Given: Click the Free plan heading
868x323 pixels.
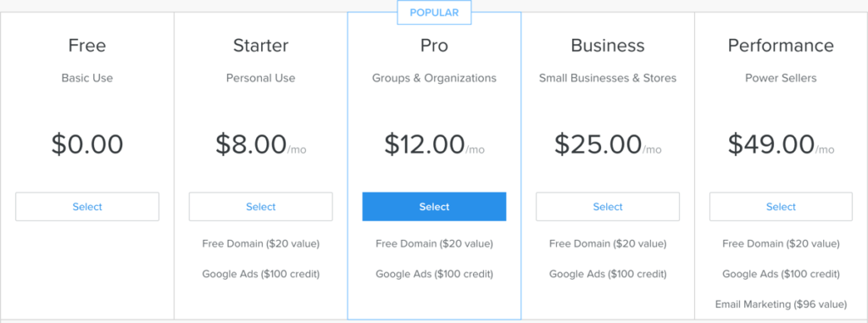Looking at the screenshot, I should tap(87, 46).
